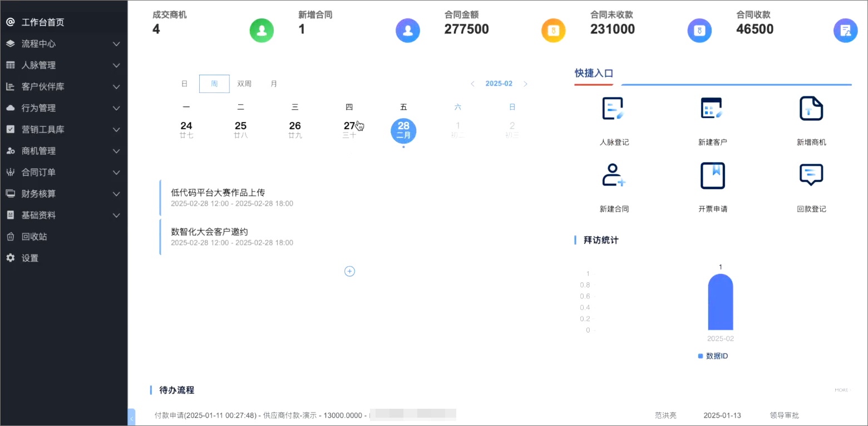Switch calendar to 日 view
The width and height of the screenshot is (868, 426).
pyautogui.click(x=184, y=84)
